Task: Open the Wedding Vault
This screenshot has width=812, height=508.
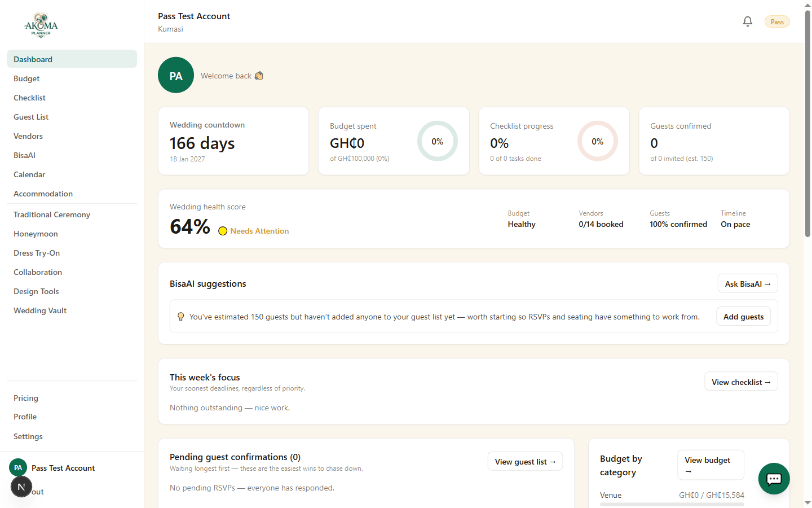Action: (72, 310)
